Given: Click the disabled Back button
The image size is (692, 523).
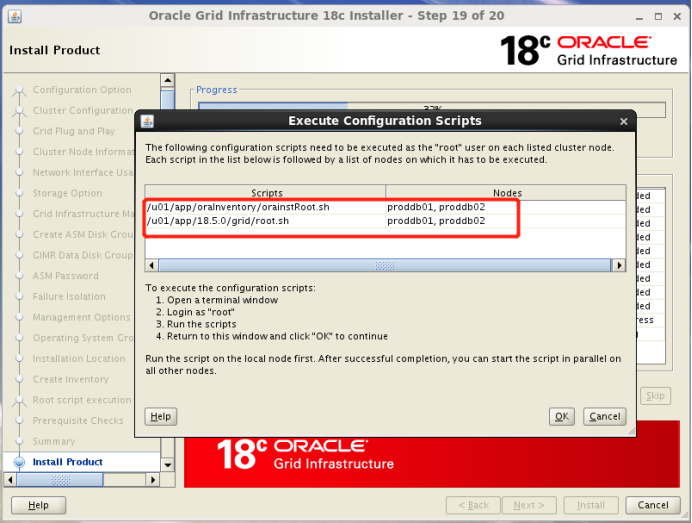Looking at the screenshot, I should (473, 505).
